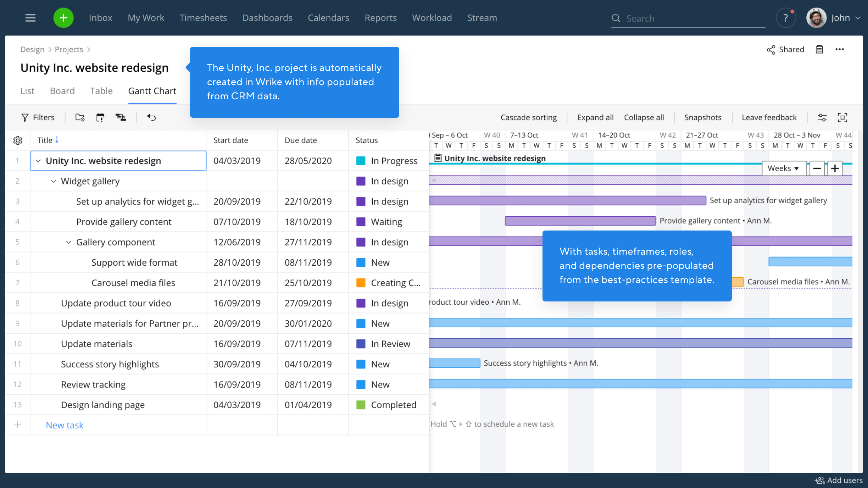Collapse the Gallery component row
This screenshot has width=868, height=488.
coord(68,242)
